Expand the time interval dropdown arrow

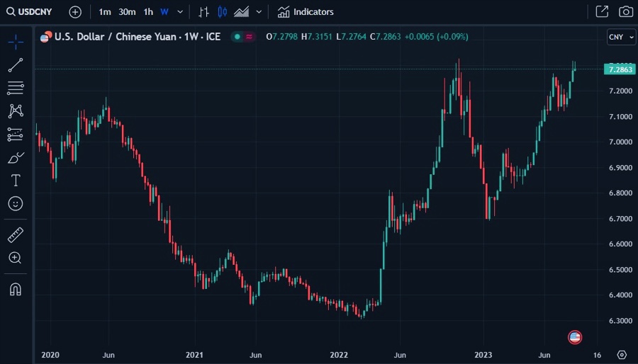coord(180,12)
